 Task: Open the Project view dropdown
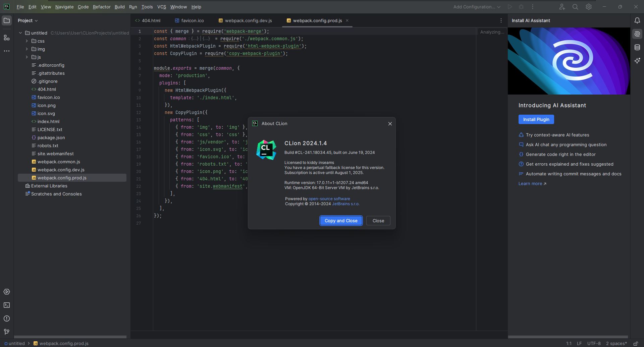[x=28, y=20]
